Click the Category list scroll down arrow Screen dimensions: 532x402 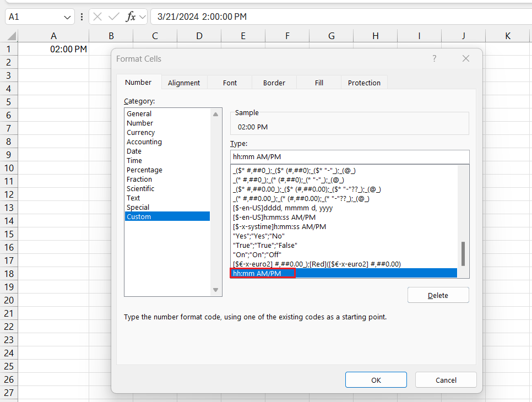point(215,290)
